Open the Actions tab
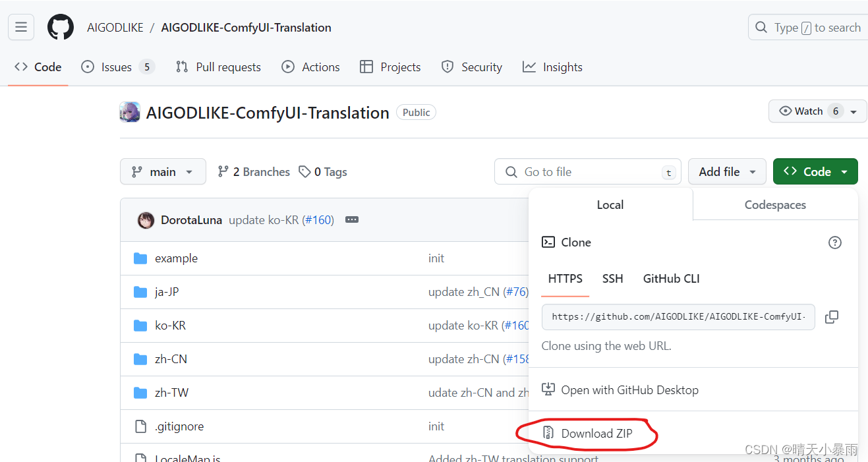 pos(310,67)
